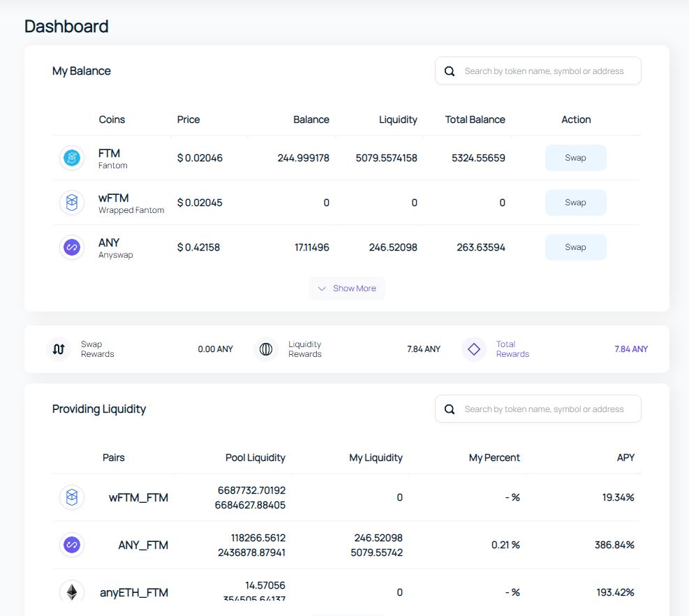Select the ANY price $0.42158
Viewport: 689px width, 616px height.
199,247
